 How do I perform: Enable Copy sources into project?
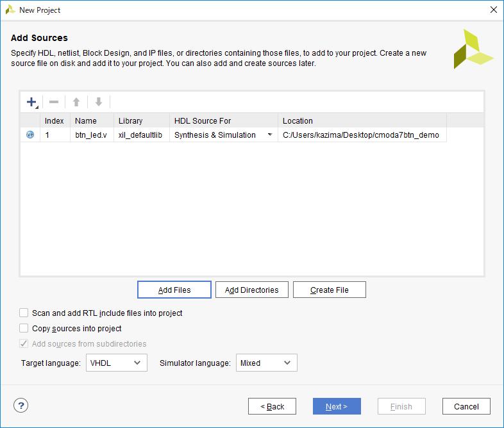click(x=24, y=328)
